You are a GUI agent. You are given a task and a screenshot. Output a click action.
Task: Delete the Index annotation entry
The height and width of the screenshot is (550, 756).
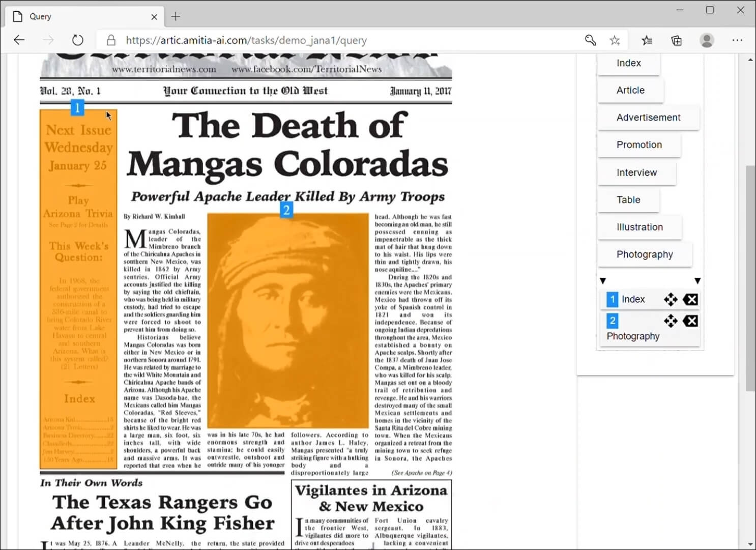pyautogui.click(x=690, y=300)
